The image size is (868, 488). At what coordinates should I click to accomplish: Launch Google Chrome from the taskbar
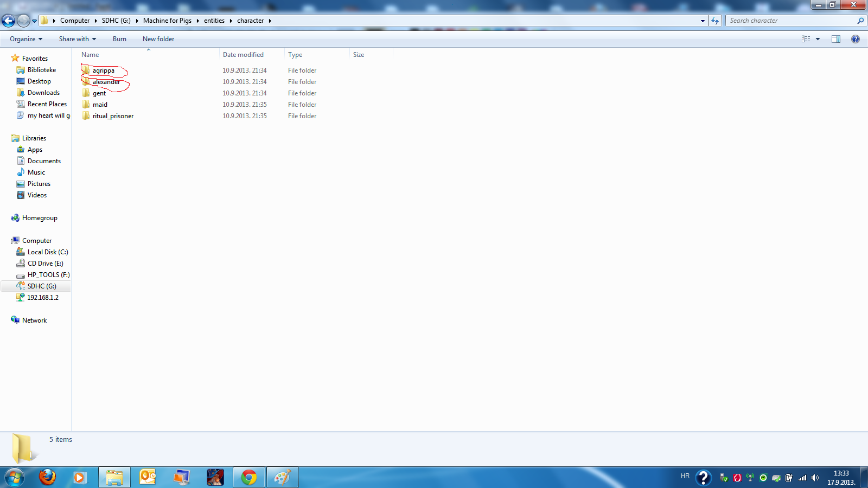pyautogui.click(x=249, y=477)
